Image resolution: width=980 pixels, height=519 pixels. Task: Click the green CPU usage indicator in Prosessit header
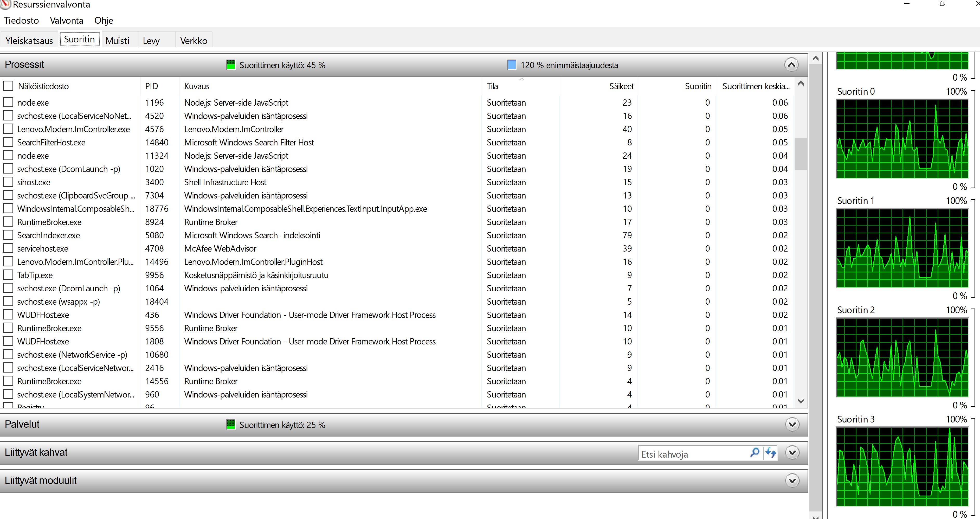pyautogui.click(x=230, y=65)
